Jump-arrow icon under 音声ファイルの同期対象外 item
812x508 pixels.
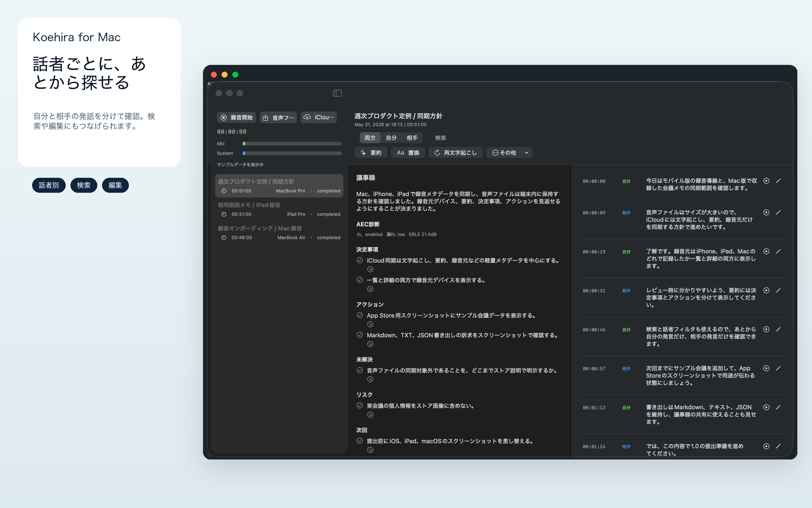click(x=370, y=380)
